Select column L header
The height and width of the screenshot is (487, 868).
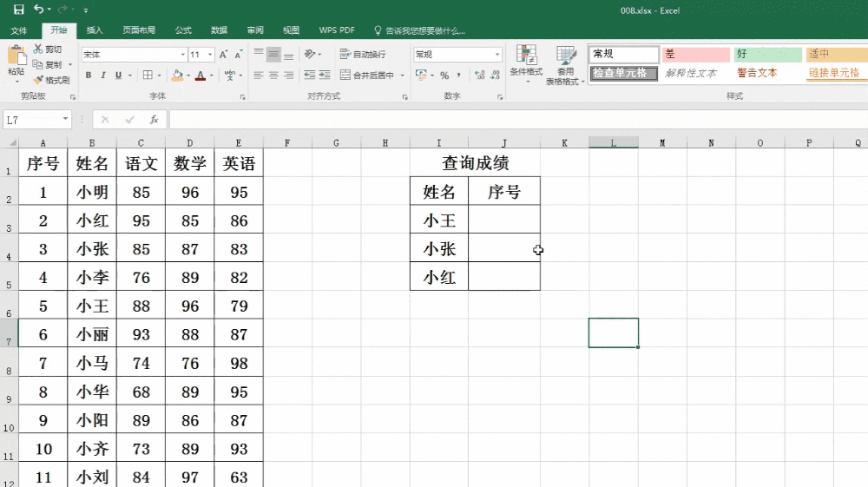point(614,142)
